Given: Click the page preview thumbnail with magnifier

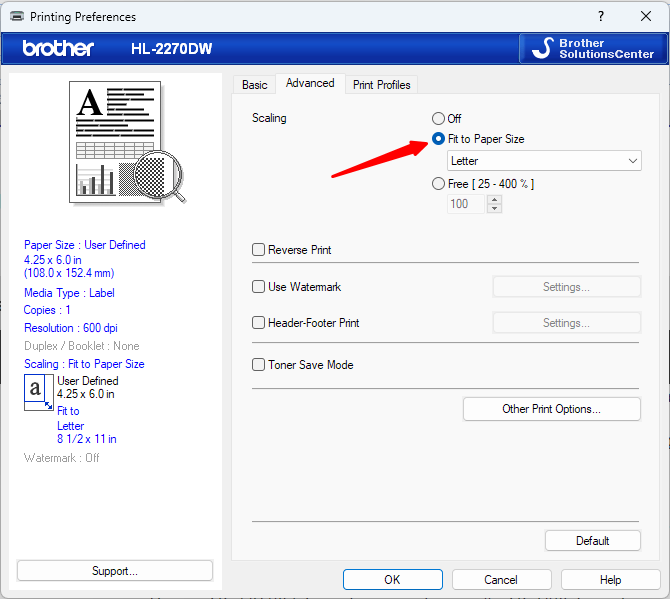Looking at the screenshot, I should [127, 142].
